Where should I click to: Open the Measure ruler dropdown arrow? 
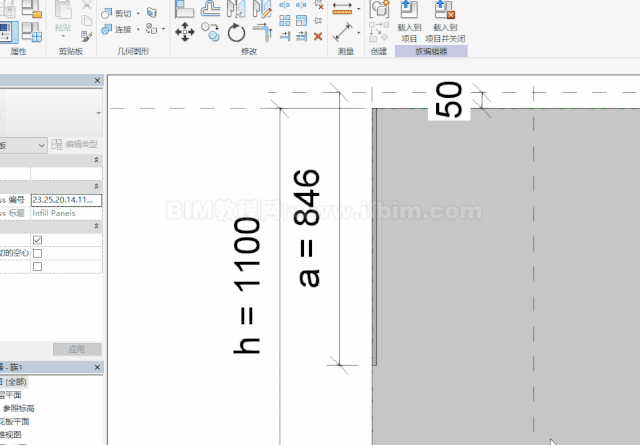pos(359,9)
